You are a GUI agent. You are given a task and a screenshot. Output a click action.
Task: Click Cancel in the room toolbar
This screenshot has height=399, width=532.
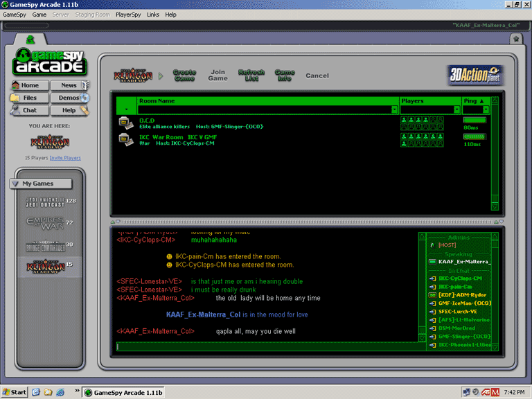pyautogui.click(x=317, y=76)
